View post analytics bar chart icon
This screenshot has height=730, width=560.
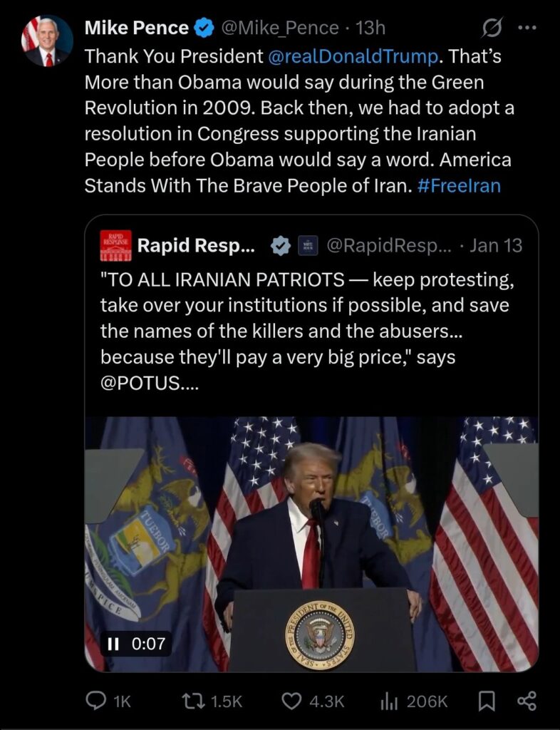pyautogui.click(x=388, y=701)
